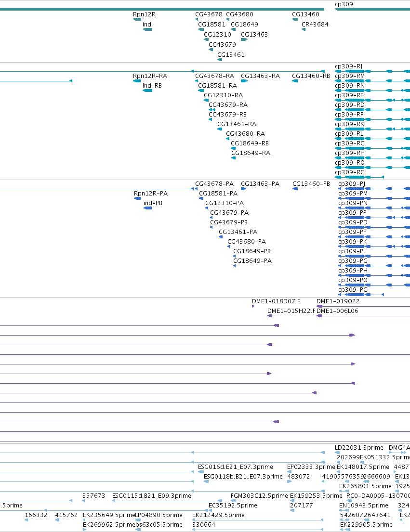Screen dimensions: 410x532
Task: Click the Rpn12R gene feature
Action: (x=137, y=19)
